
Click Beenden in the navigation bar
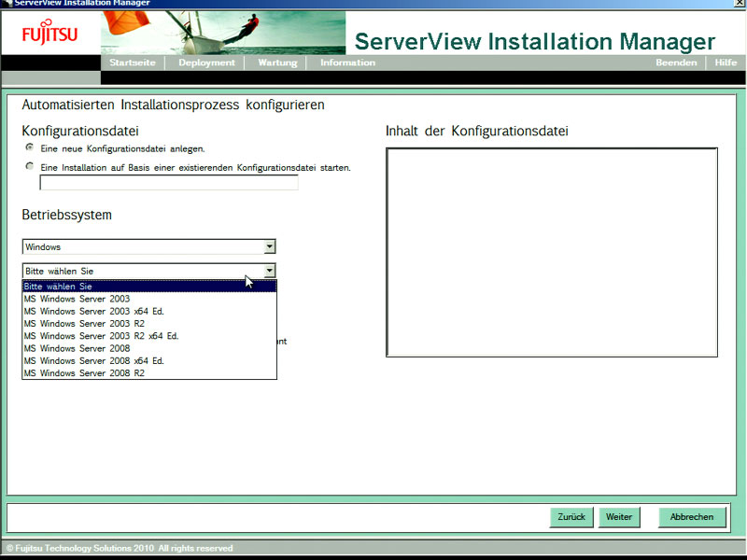(676, 63)
